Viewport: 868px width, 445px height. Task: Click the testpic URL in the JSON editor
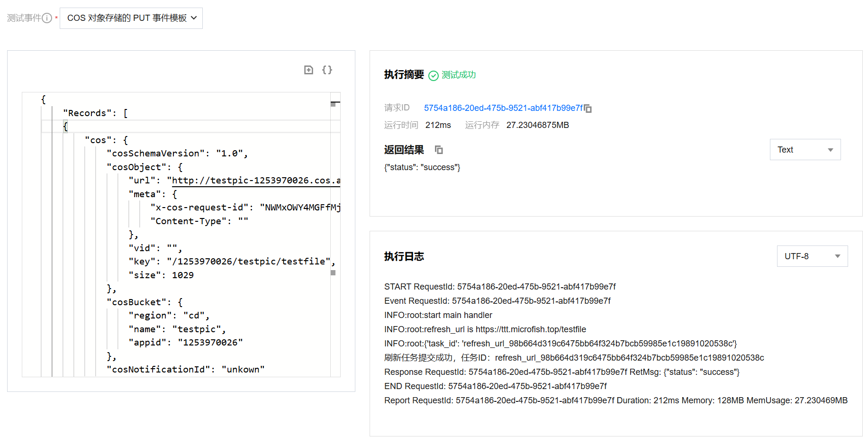point(256,181)
